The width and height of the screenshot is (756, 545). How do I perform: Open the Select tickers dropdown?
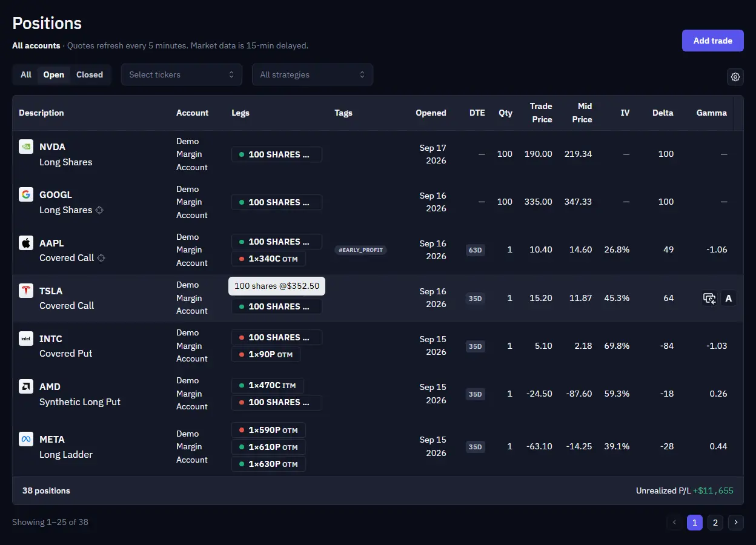click(x=182, y=74)
